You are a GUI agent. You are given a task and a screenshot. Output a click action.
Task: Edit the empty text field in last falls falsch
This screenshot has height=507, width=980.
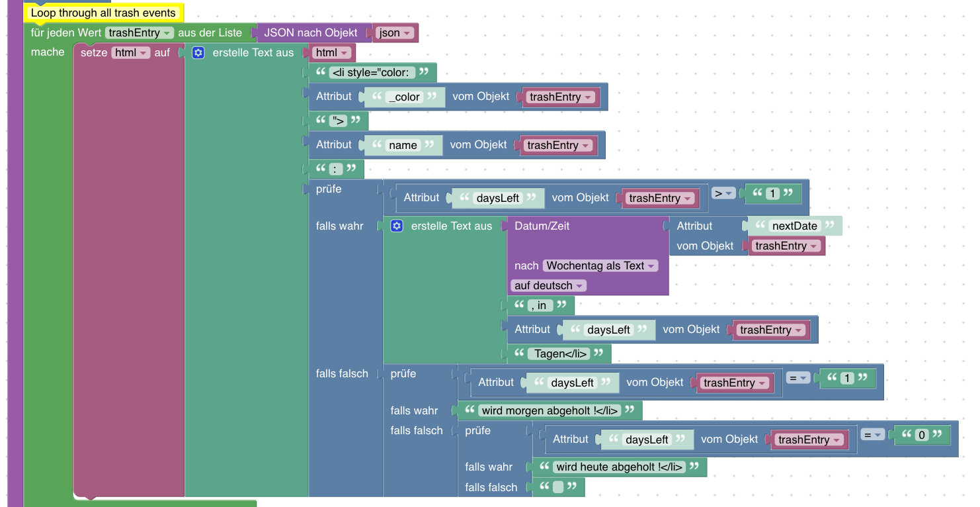click(558, 488)
